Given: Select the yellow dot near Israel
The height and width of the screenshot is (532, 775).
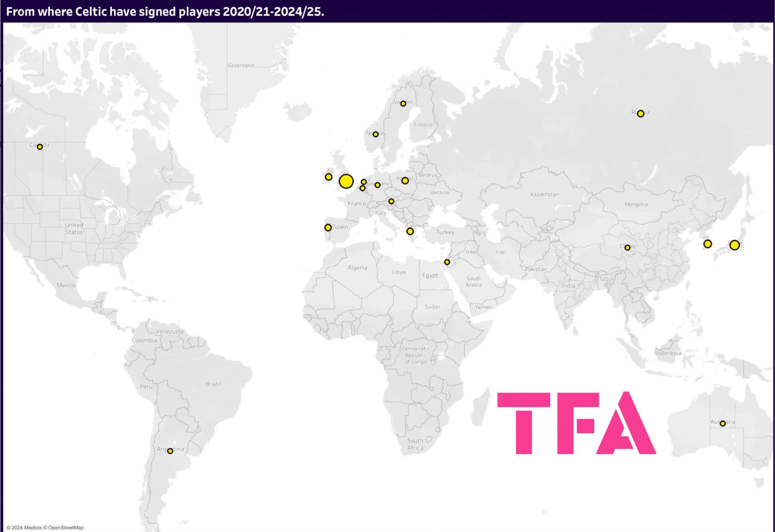Looking at the screenshot, I should [x=447, y=262].
